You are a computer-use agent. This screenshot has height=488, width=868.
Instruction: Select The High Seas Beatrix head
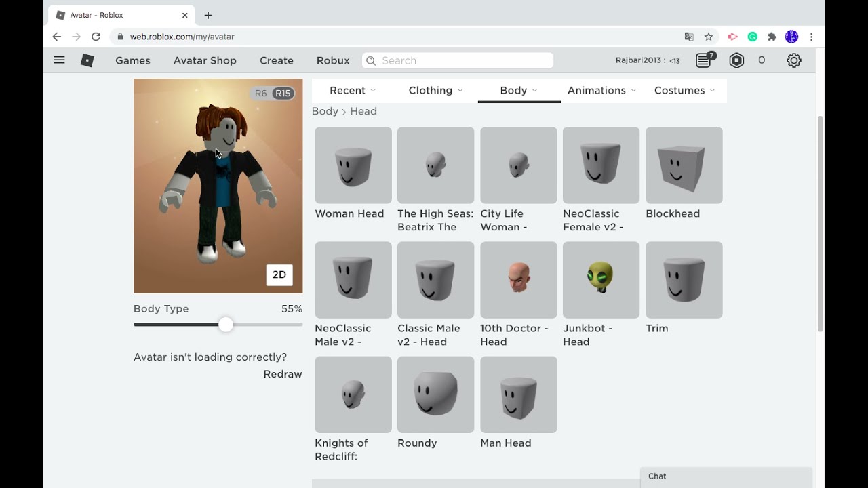tap(436, 165)
